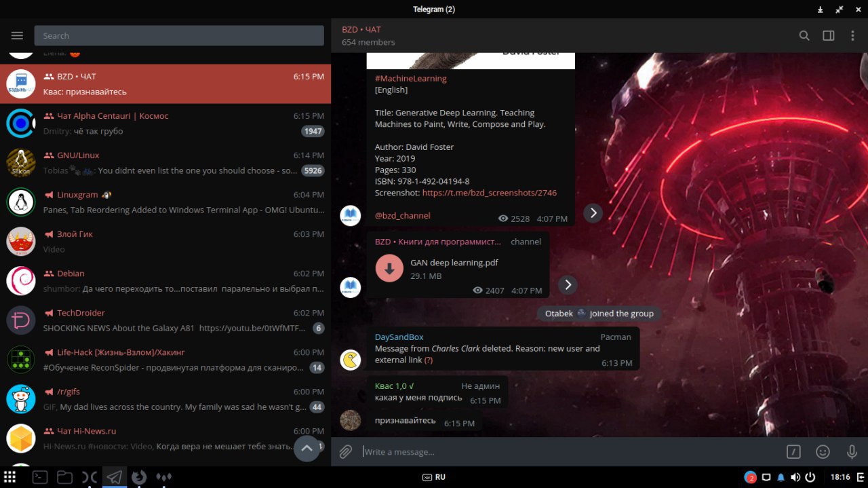Open the emoji picker

[823, 452]
